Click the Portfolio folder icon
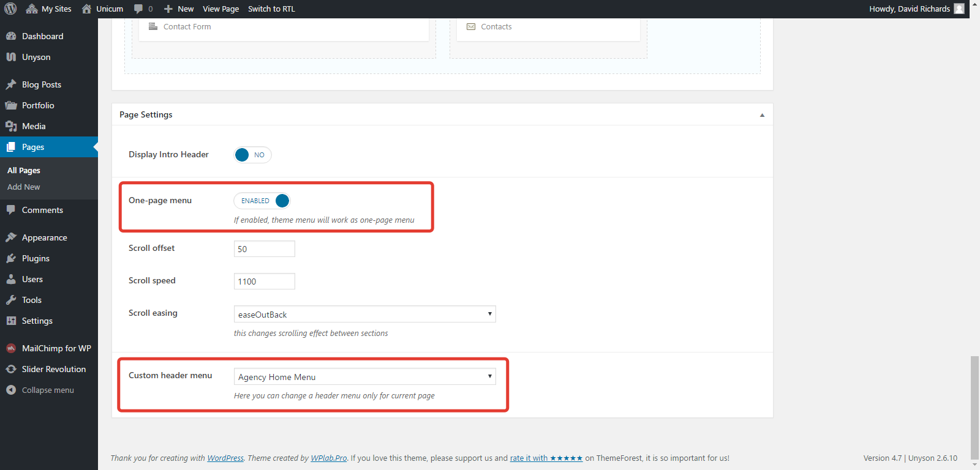The image size is (980, 470). pos(11,105)
